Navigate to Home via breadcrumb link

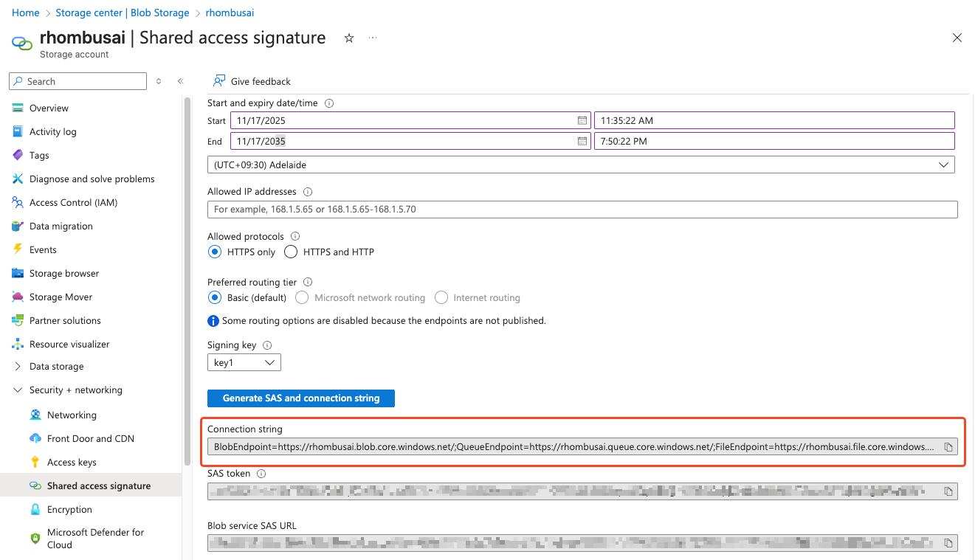click(x=25, y=13)
